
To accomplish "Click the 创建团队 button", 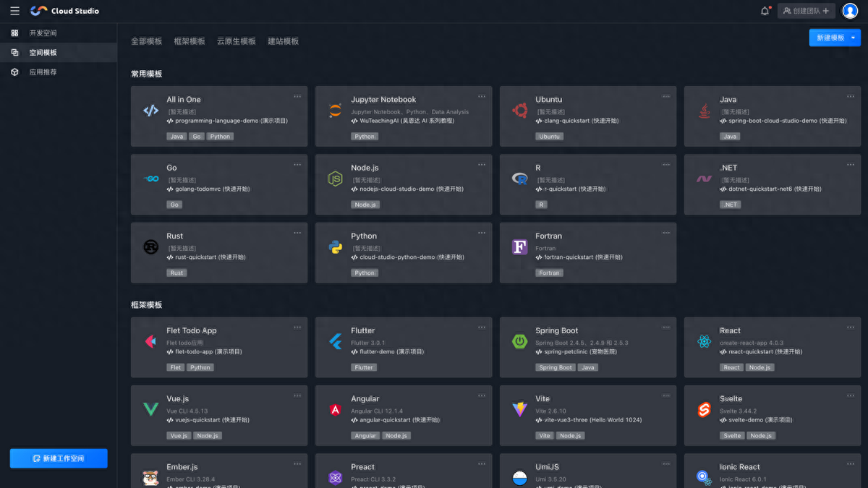I will tap(807, 11).
